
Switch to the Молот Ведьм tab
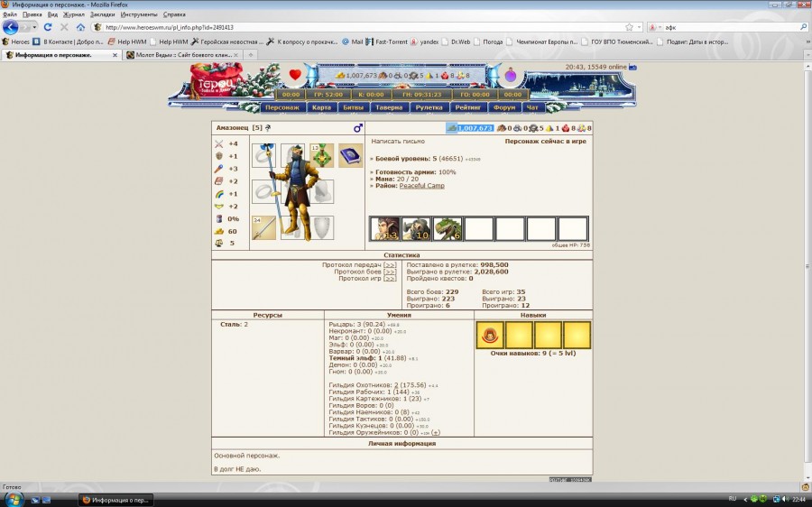(182, 55)
